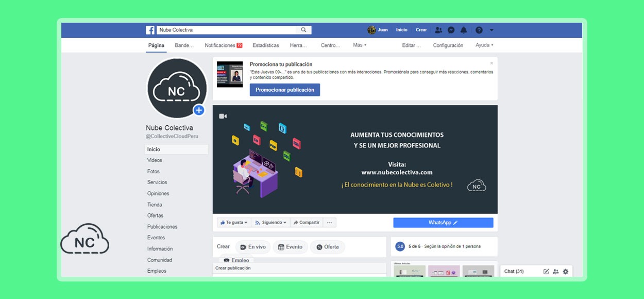
Task: Expand the Te gusta dropdown button
Action: click(234, 223)
